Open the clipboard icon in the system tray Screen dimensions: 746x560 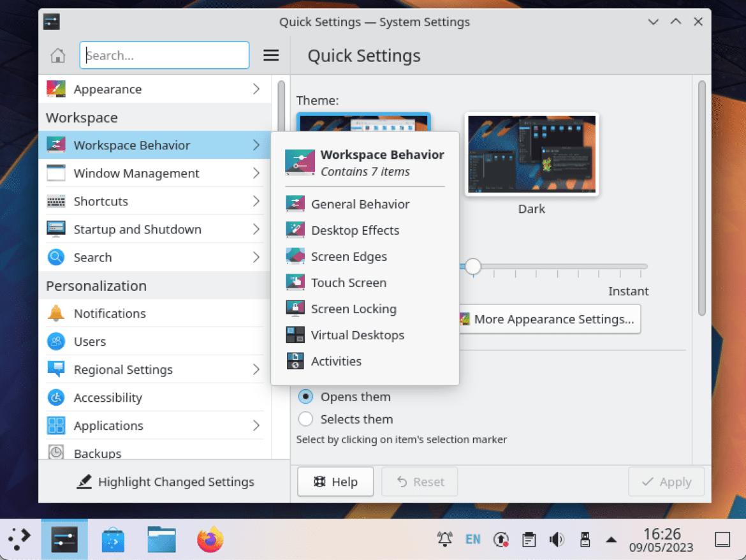click(529, 539)
